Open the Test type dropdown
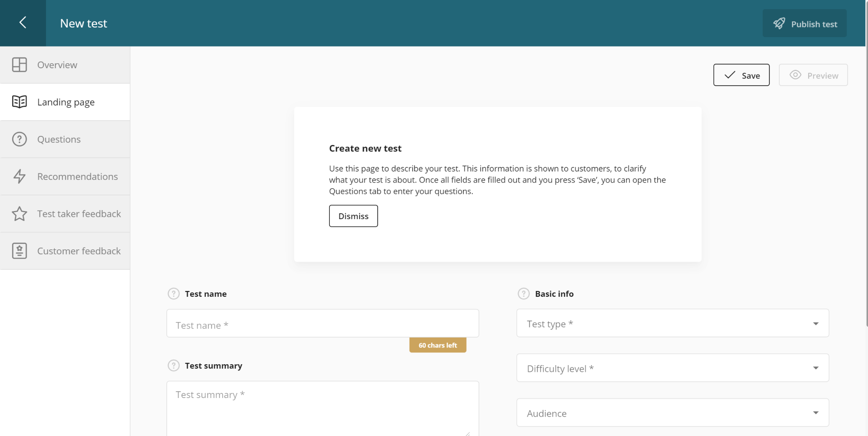The height and width of the screenshot is (436, 868). 672,323
